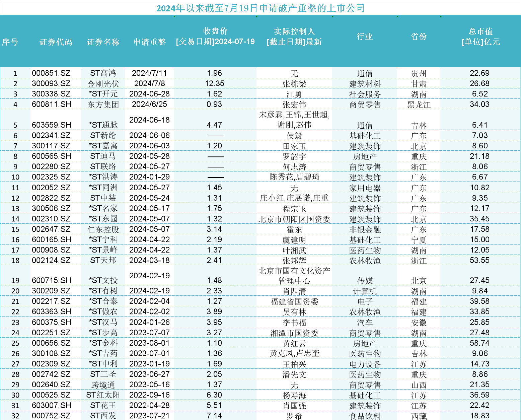Select the 行业 column header
The height and width of the screenshot is (420, 521).
pyautogui.click(x=365, y=37)
